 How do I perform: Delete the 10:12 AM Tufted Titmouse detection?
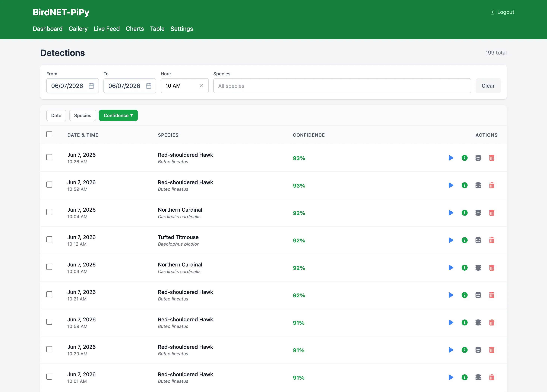tap(491, 240)
